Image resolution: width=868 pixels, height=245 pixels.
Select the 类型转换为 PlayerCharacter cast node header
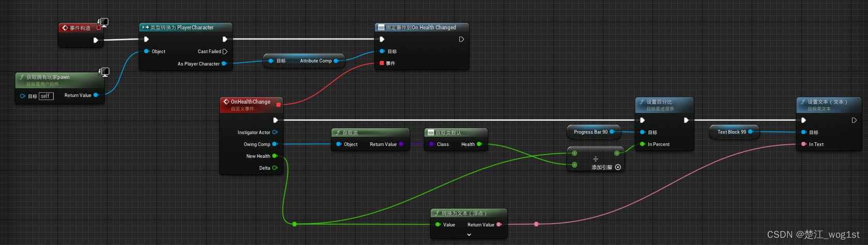tap(185, 27)
